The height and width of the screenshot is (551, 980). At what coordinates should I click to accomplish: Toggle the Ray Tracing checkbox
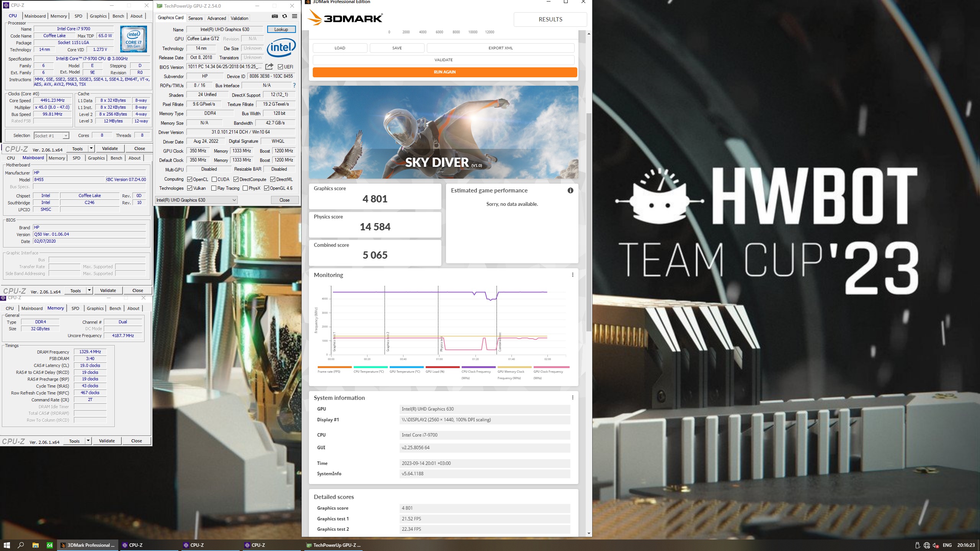[214, 188]
